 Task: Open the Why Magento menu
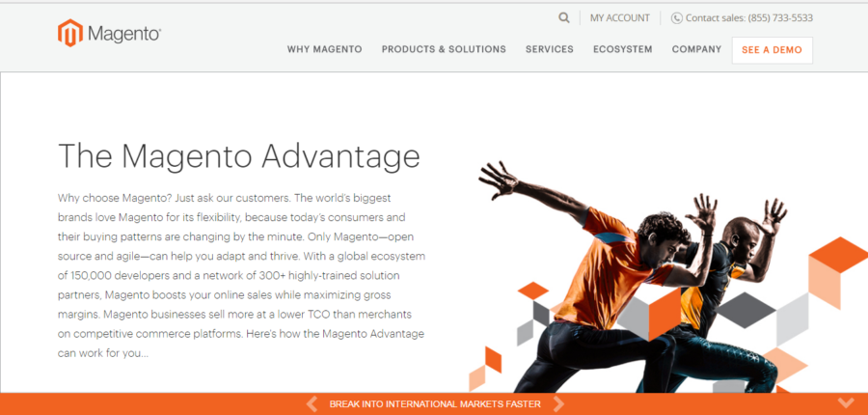tap(324, 49)
